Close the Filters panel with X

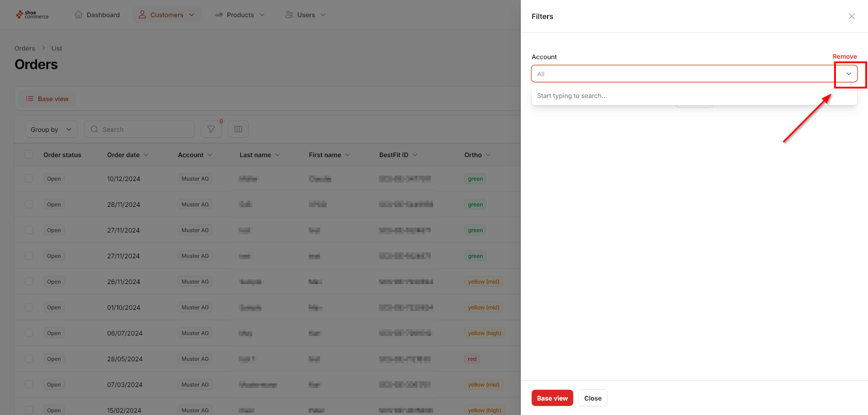tap(852, 16)
